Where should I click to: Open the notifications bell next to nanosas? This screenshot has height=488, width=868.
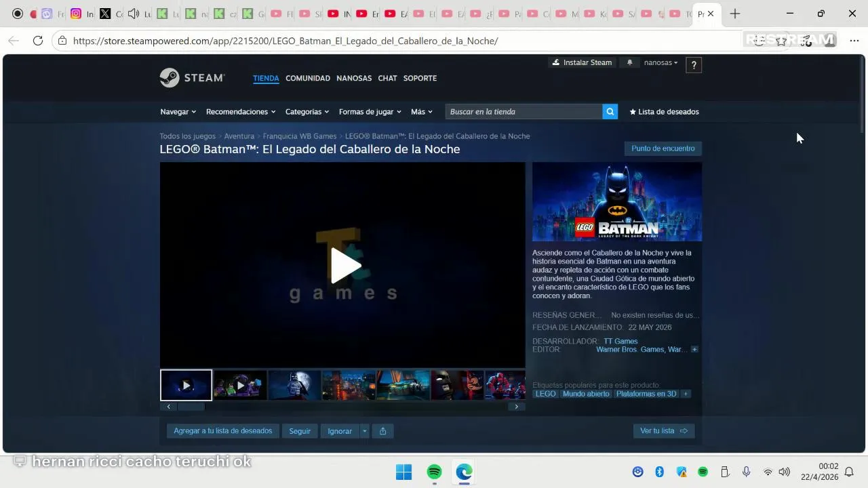(629, 62)
